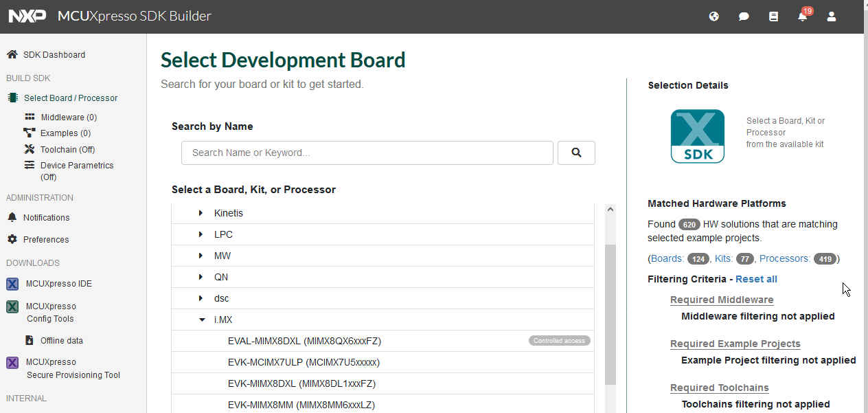Open the chat feedback bubble icon
This screenshot has height=413, width=868.
click(743, 16)
